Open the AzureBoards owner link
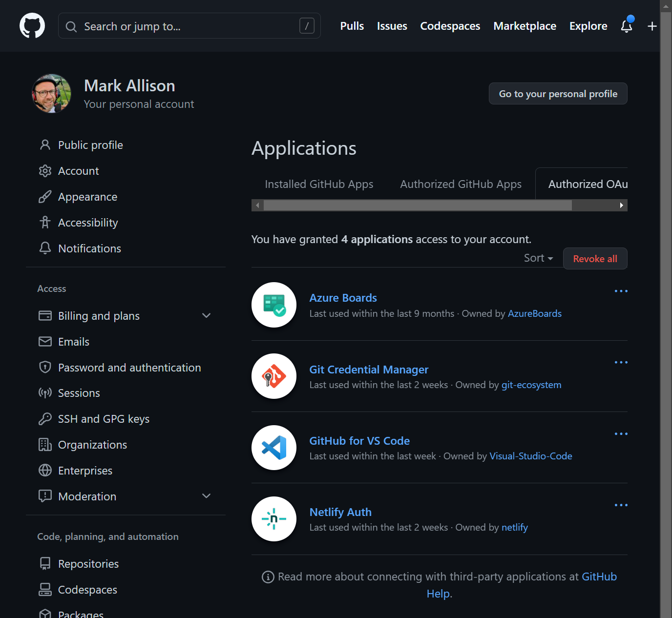The height and width of the screenshot is (618, 672). (x=535, y=313)
